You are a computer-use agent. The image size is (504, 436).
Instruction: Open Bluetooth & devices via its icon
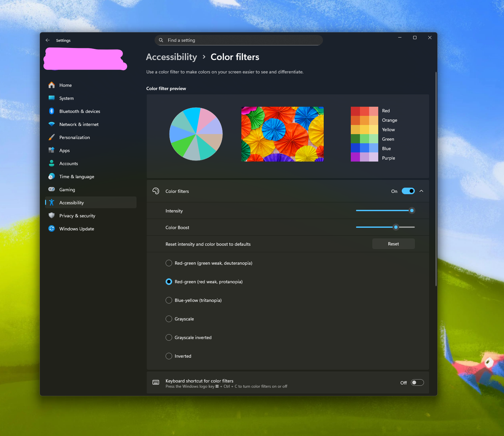pos(52,111)
